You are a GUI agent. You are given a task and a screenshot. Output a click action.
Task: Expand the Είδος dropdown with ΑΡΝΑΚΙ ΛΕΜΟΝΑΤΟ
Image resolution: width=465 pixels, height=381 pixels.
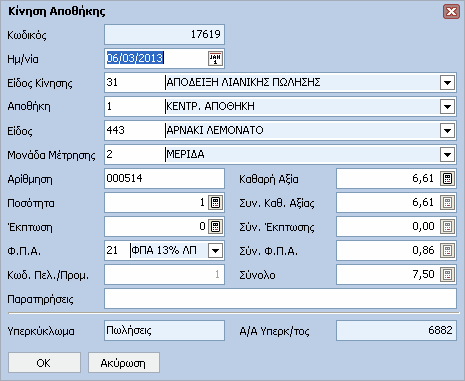coord(447,131)
